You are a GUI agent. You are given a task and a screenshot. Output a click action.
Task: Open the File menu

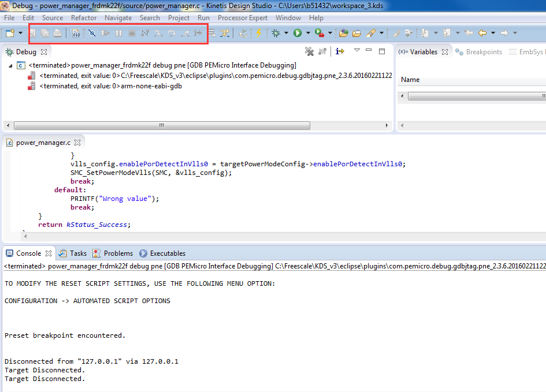pyautogui.click(x=9, y=18)
